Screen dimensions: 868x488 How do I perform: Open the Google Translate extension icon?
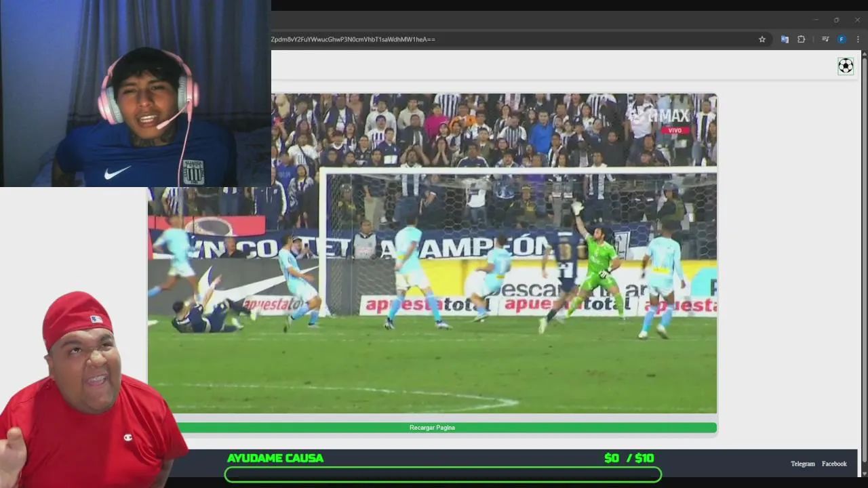[x=785, y=39]
